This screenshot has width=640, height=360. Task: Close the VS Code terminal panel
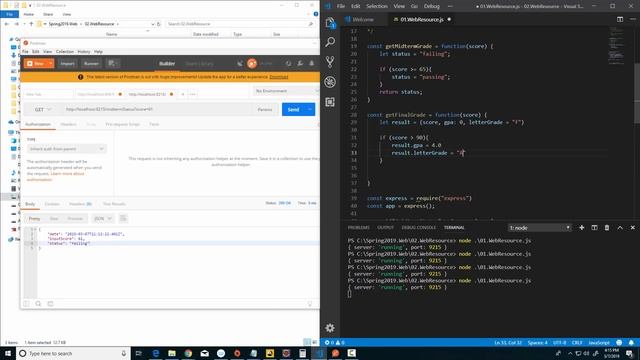tap(633, 227)
